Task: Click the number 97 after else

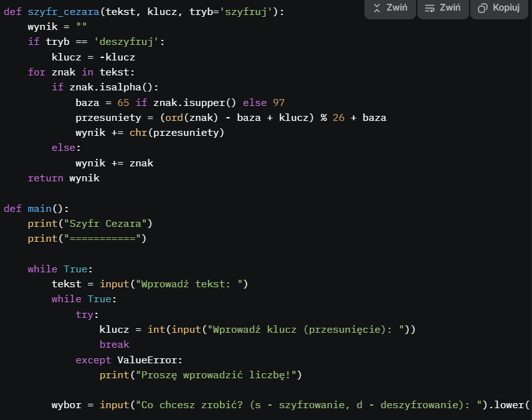Action: point(278,102)
